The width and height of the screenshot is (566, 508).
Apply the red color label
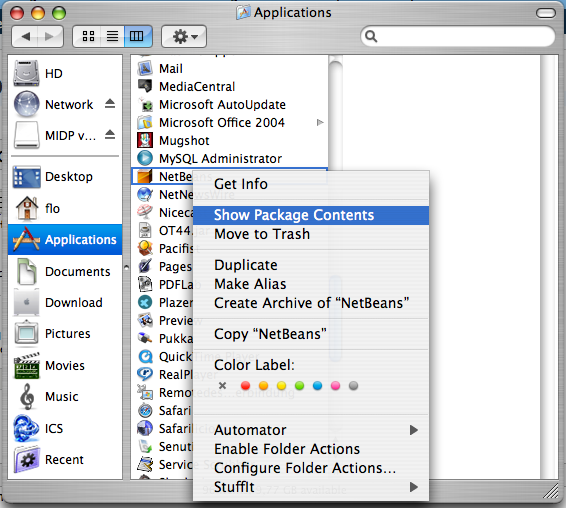(x=245, y=386)
